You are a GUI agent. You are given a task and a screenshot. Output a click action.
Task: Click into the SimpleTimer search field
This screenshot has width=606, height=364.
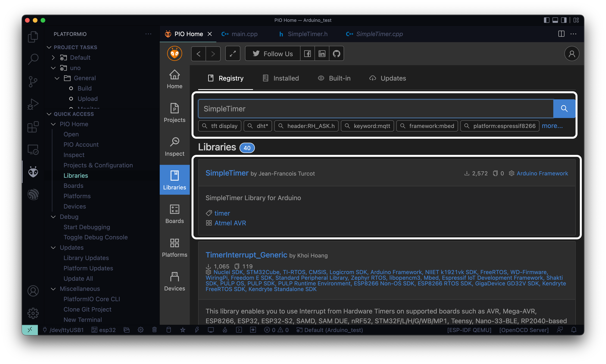coord(375,109)
